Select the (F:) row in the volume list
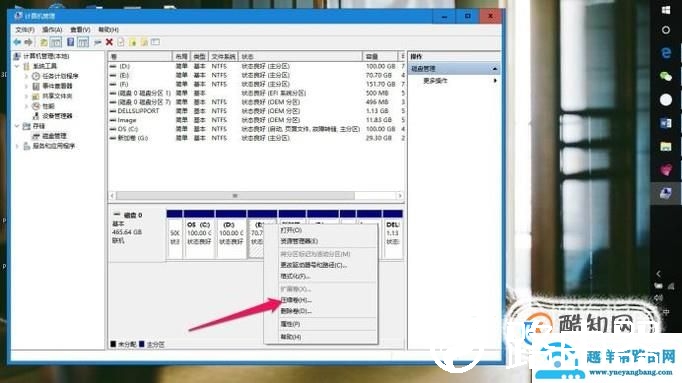The image size is (682, 383). pos(257,84)
